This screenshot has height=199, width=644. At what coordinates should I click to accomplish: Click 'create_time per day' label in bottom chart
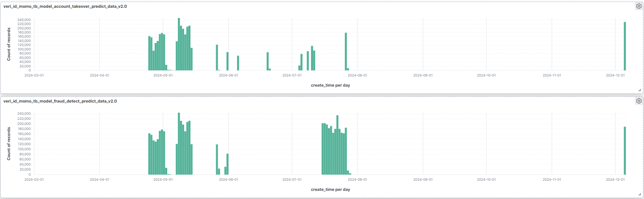[330, 190]
